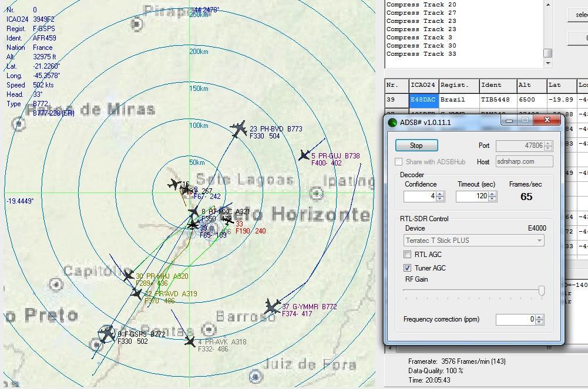The image size is (588, 389).
Task: Click the F-GSPS B772 aircraft icon
Action: click(x=107, y=334)
